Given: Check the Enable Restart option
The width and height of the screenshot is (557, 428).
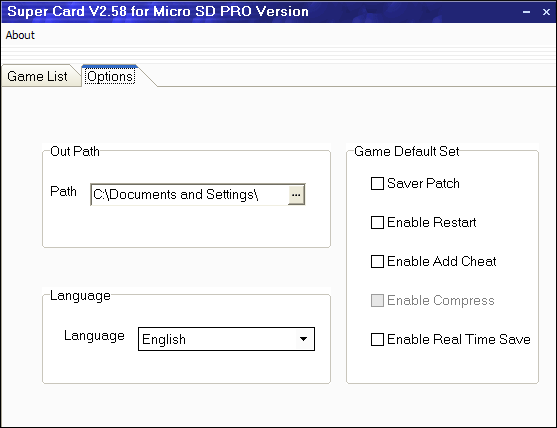Looking at the screenshot, I should click(x=377, y=223).
